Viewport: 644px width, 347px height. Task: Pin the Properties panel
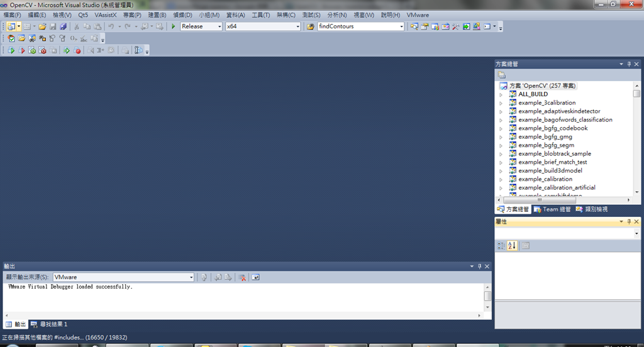coord(629,222)
